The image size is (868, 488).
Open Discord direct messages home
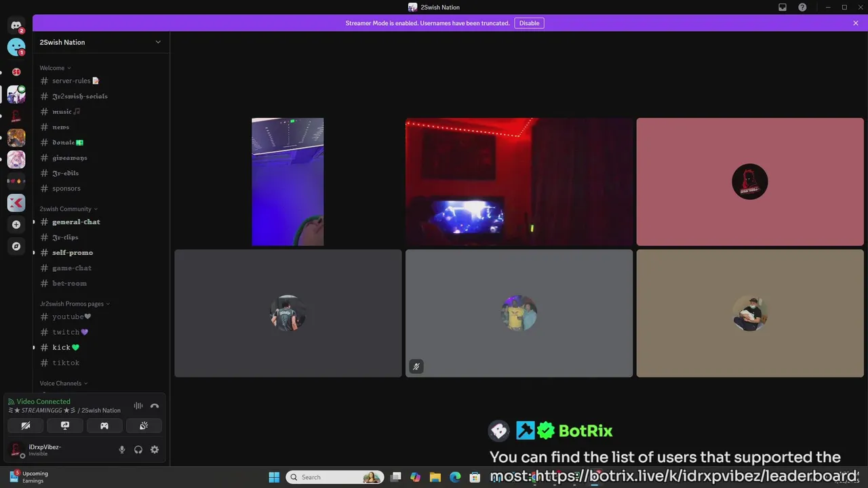click(16, 25)
